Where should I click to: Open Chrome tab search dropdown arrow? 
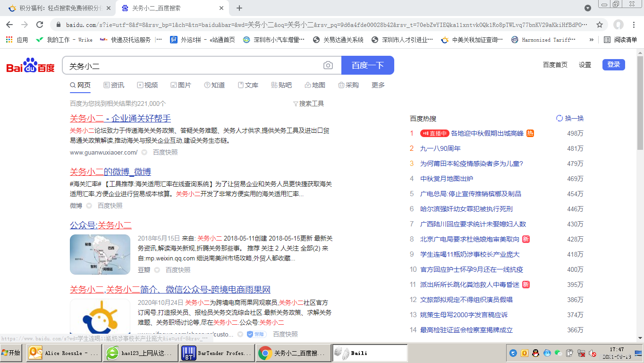tap(588, 8)
